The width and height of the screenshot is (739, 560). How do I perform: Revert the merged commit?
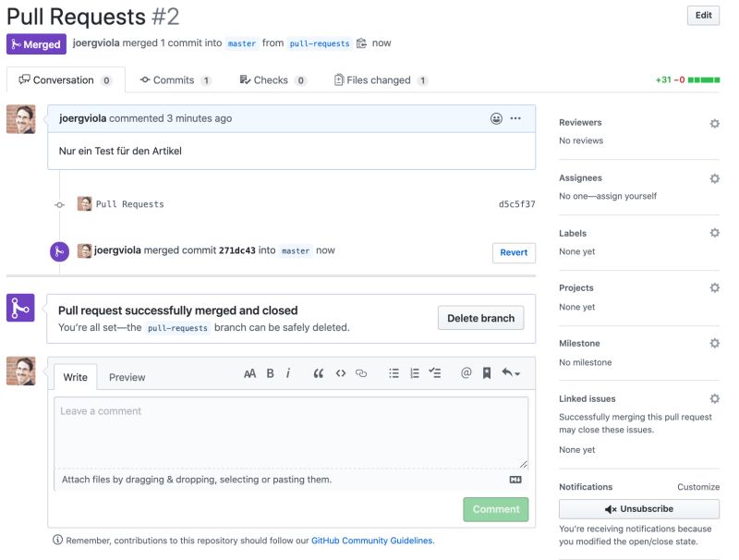coord(514,250)
